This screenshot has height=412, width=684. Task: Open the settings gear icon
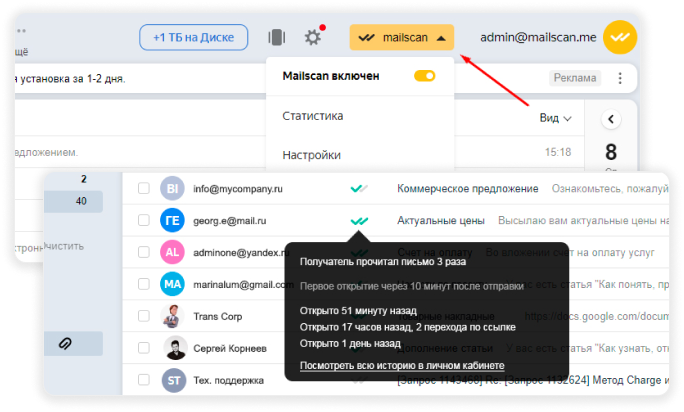click(x=313, y=38)
